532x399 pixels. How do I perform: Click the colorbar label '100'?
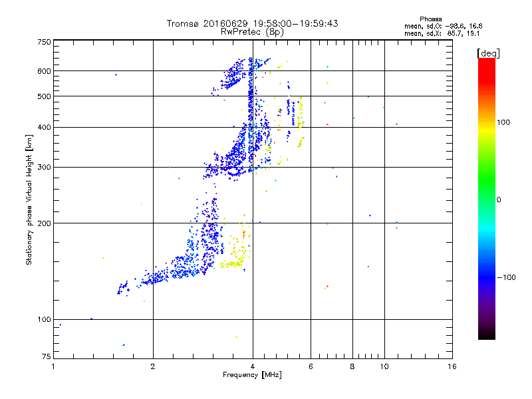click(x=503, y=122)
